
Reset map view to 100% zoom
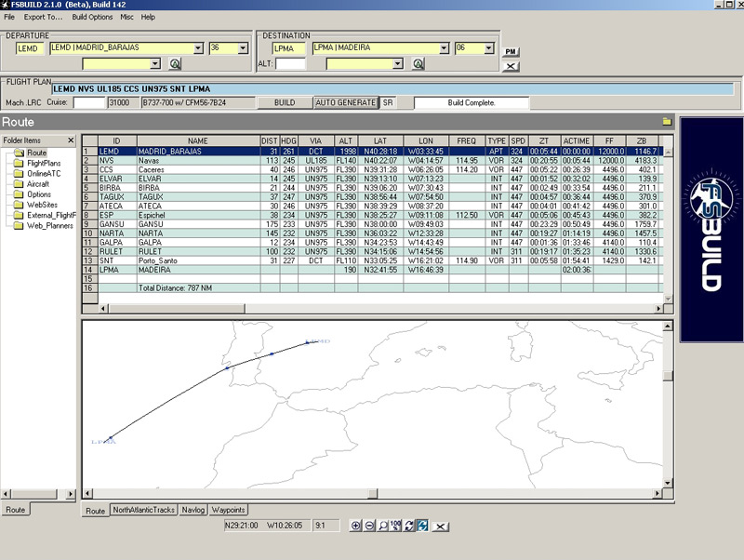[397, 526]
